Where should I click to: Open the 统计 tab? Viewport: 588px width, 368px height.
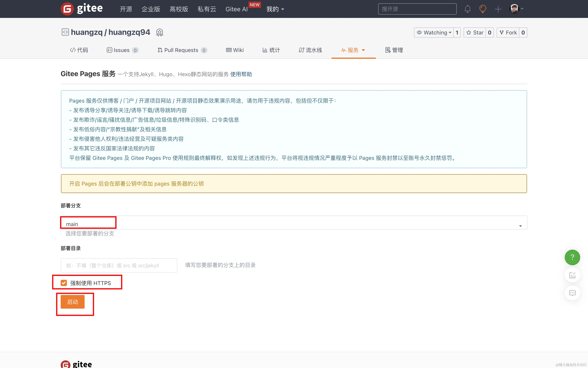point(271,50)
